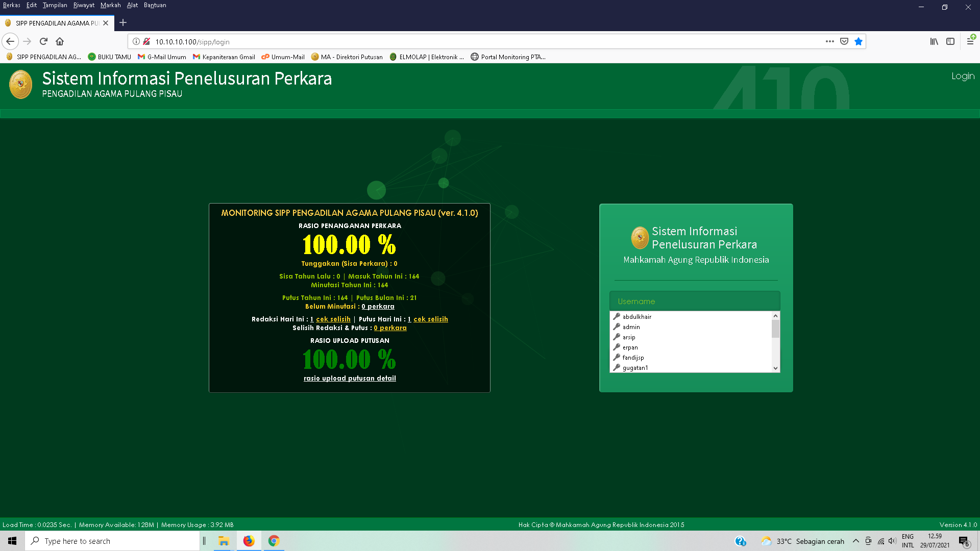Viewport: 980px width, 551px height.
Task: Open BUKU TAMU bookmark
Action: 109,57
